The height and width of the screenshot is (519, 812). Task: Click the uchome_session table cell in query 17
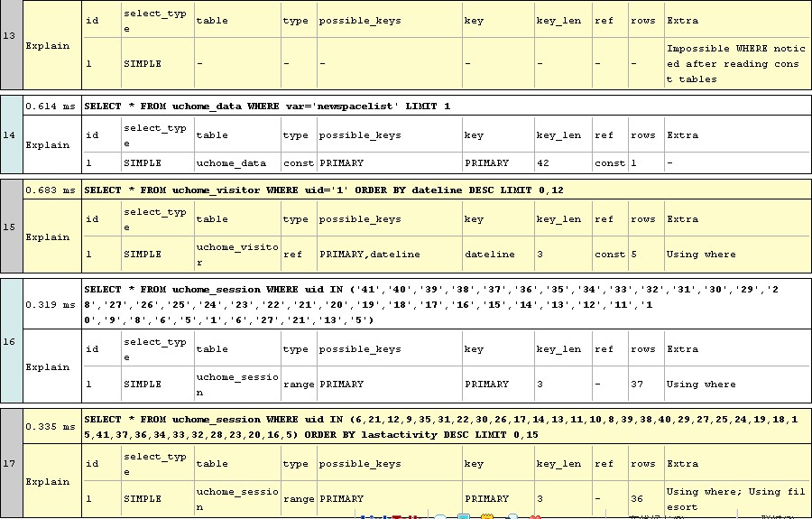(237, 499)
